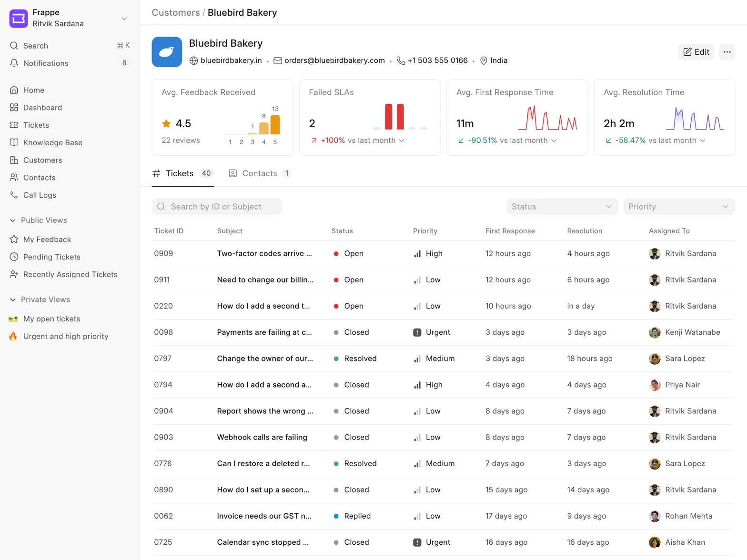Go to Home in sidebar
Viewport: 747px width, 560px height.
[70, 90]
